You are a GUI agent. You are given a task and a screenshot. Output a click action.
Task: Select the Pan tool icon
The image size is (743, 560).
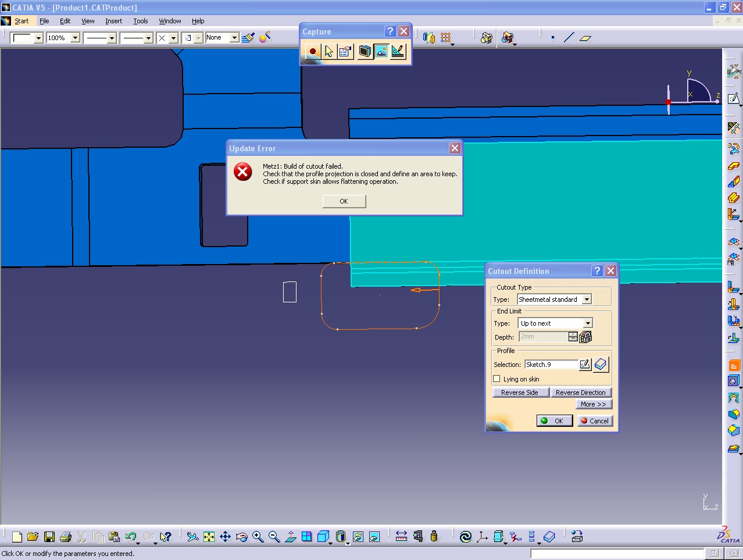pyautogui.click(x=225, y=537)
